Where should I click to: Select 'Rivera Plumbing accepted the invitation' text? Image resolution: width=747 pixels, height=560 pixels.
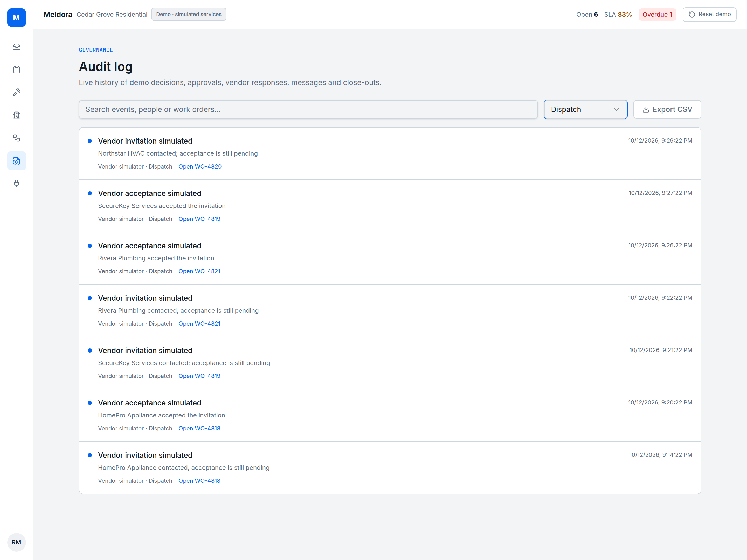[x=156, y=258]
